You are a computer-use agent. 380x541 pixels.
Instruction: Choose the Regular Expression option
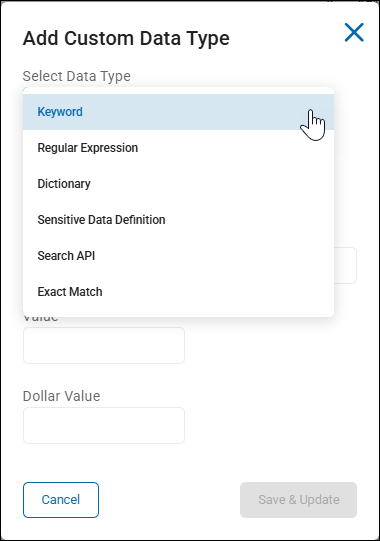(178, 148)
